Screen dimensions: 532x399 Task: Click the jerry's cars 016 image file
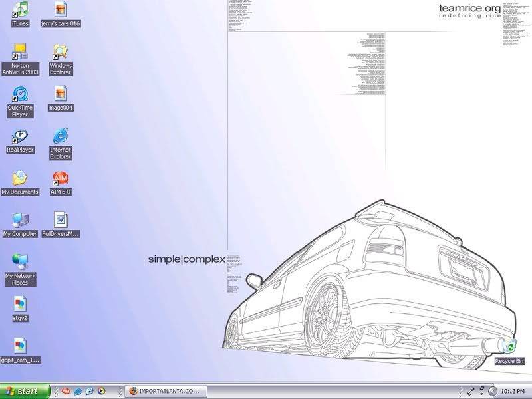point(61,11)
